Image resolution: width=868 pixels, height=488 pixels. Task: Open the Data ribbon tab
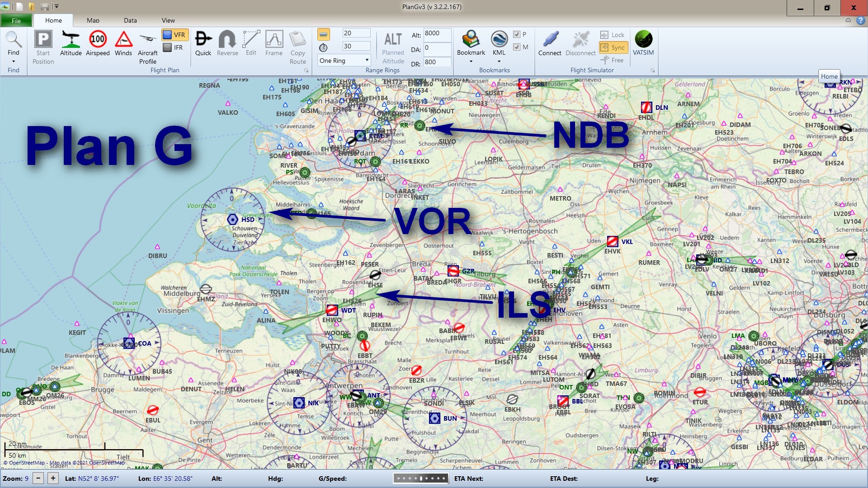pyautogui.click(x=130, y=20)
